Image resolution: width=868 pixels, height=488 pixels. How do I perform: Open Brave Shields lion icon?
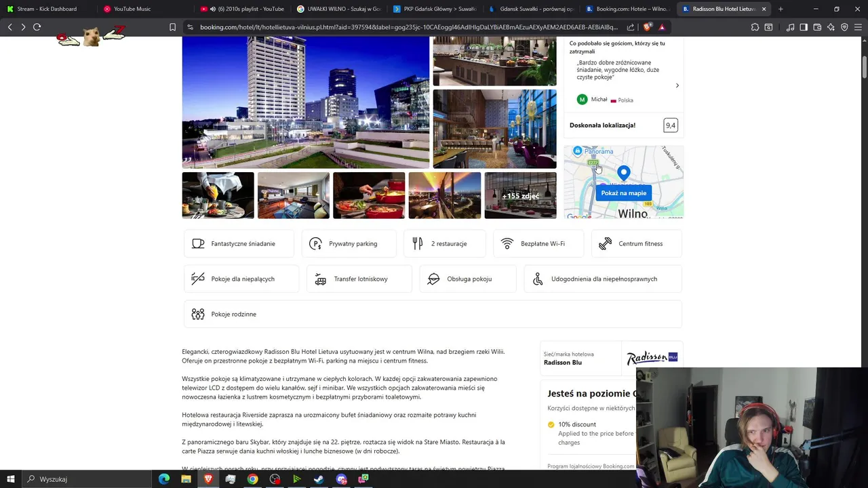[x=648, y=27]
